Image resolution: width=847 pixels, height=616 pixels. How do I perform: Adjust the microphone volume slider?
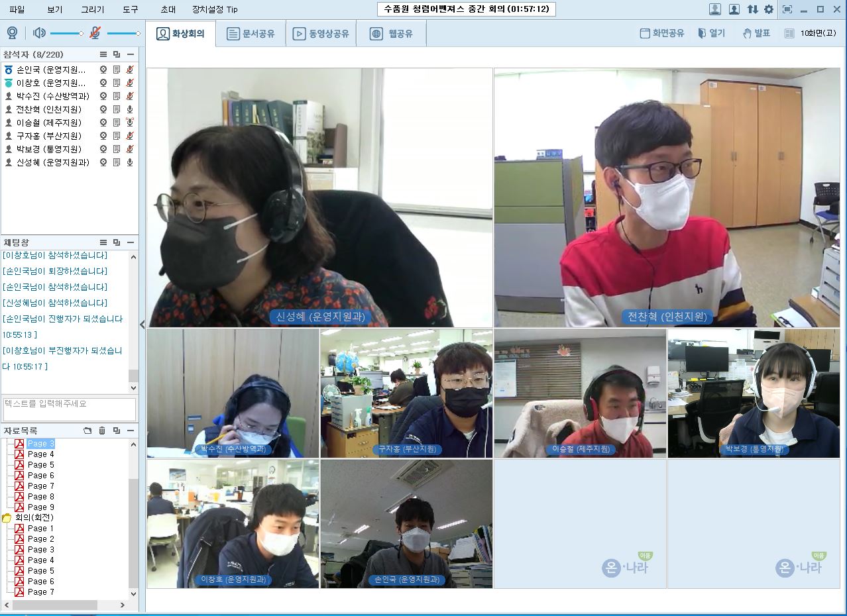click(123, 33)
